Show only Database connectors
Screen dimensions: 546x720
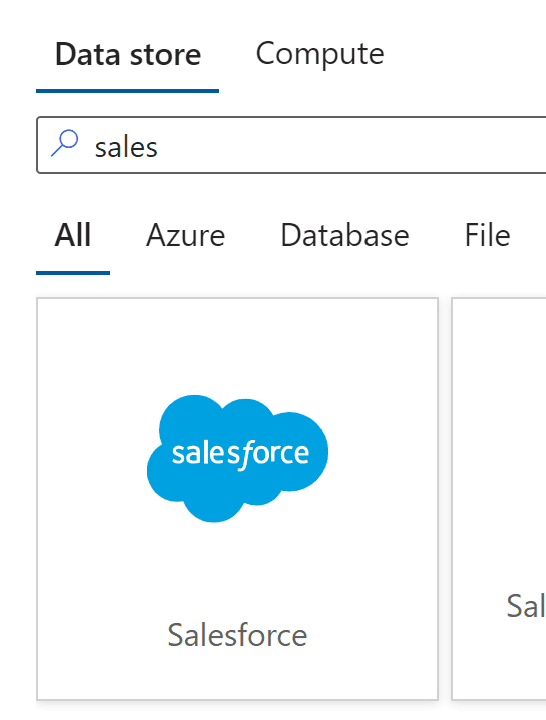pyautogui.click(x=345, y=235)
